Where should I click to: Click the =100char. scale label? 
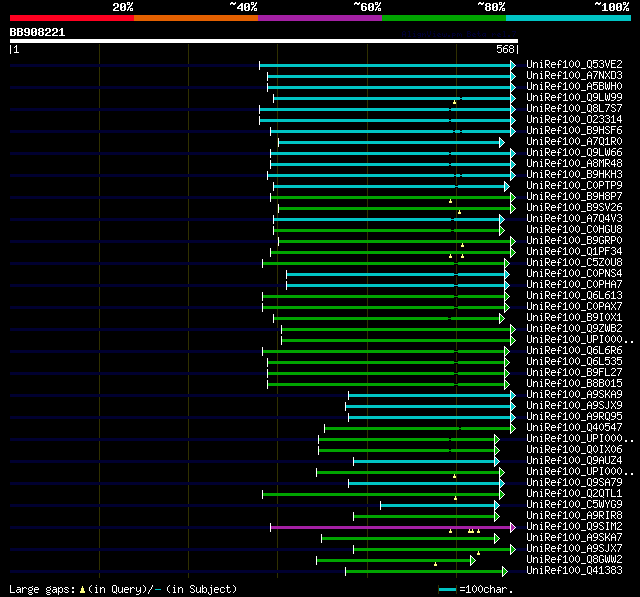pyautogui.click(x=486, y=589)
